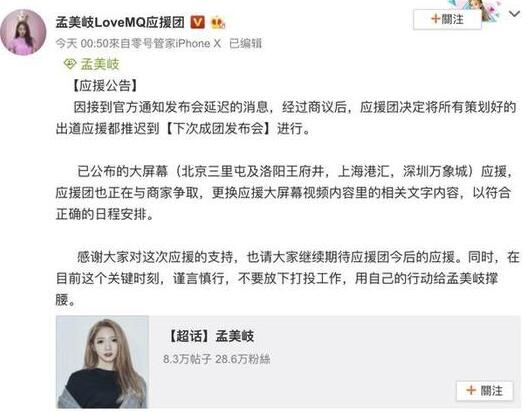
Task: Open the 零号管家iPhone X source link
Action: point(171,43)
